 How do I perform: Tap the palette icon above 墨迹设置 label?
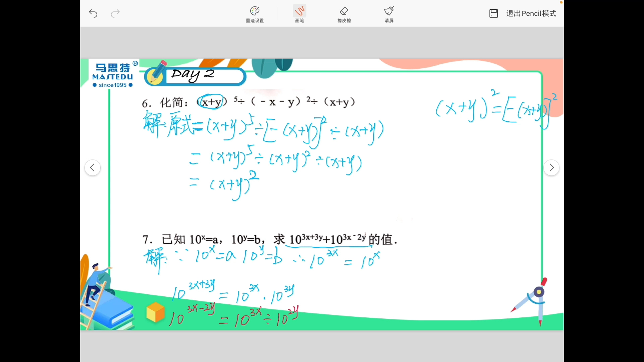[x=255, y=10]
